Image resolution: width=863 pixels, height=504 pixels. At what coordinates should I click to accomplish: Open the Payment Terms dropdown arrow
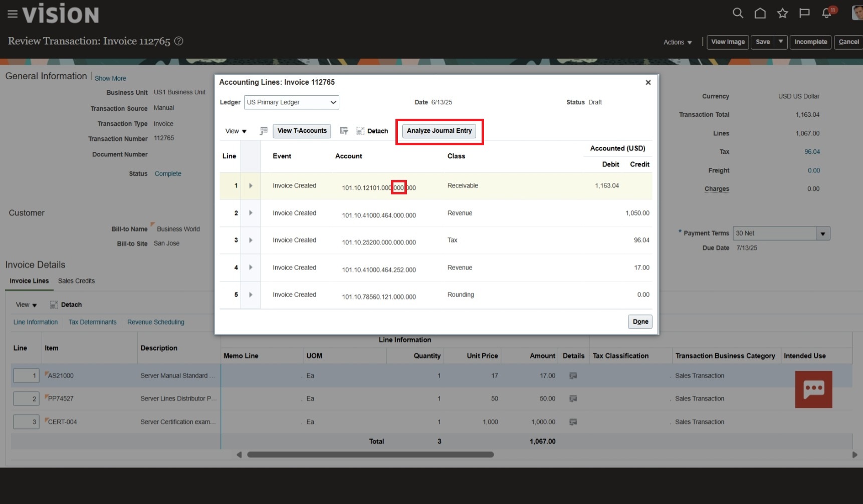coord(823,233)
